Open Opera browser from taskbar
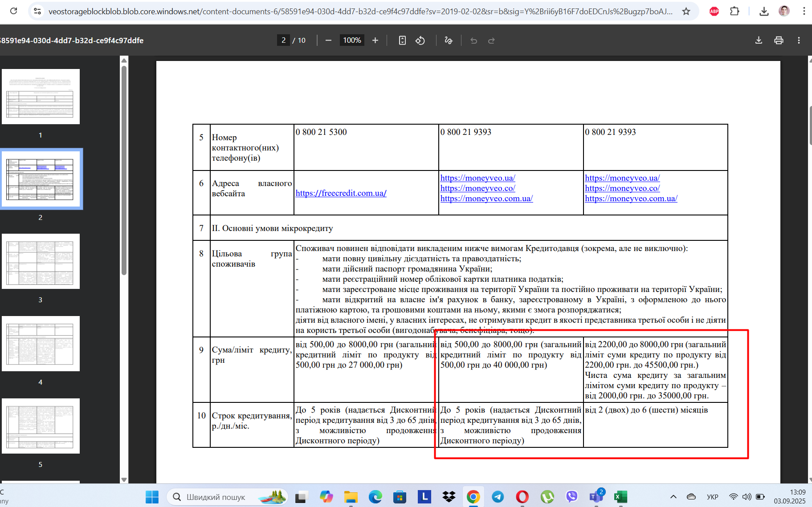812x507 pixels. pos(522,497)
